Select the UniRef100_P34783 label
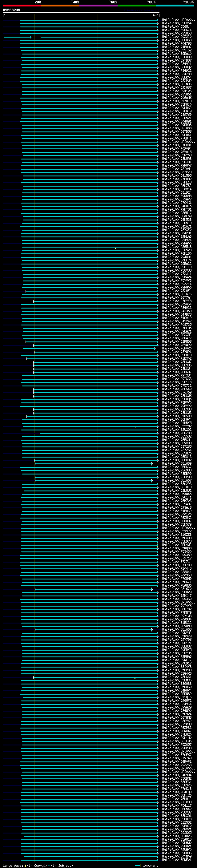 (x=176, y=74)
